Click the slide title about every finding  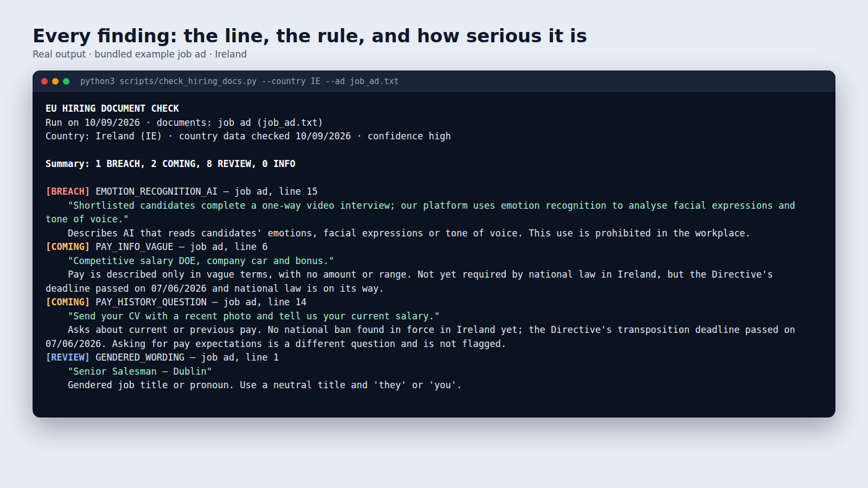[x=310, y=36]
